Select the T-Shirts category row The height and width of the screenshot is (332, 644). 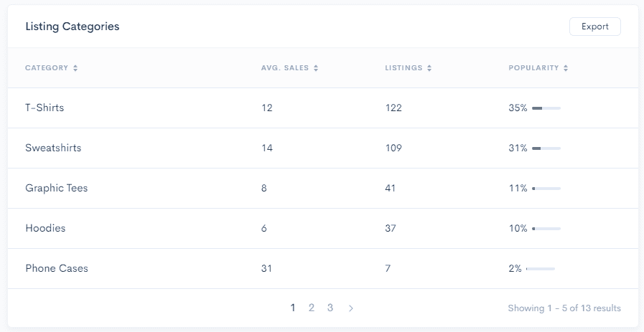tap(323, 108)
